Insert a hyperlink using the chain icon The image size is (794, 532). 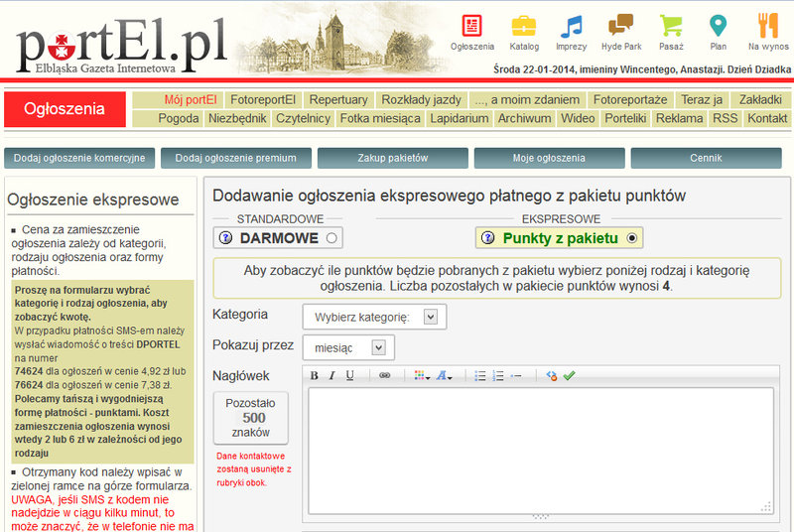coord(385,375)
